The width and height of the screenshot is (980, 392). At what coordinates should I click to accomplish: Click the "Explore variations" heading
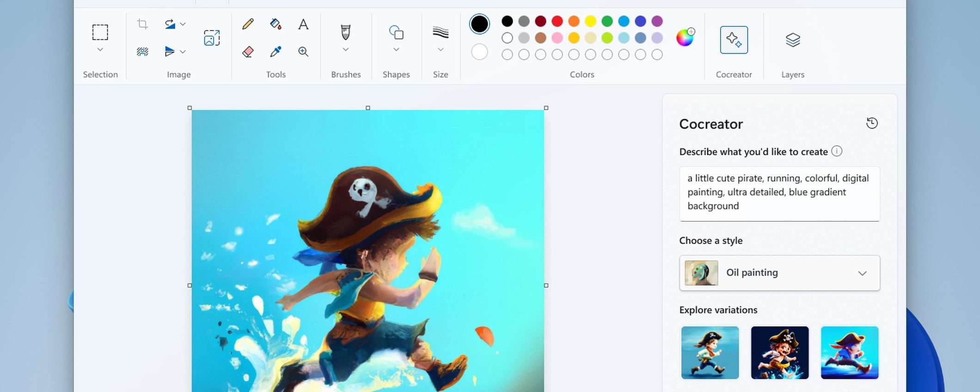(x=718, y=310)
